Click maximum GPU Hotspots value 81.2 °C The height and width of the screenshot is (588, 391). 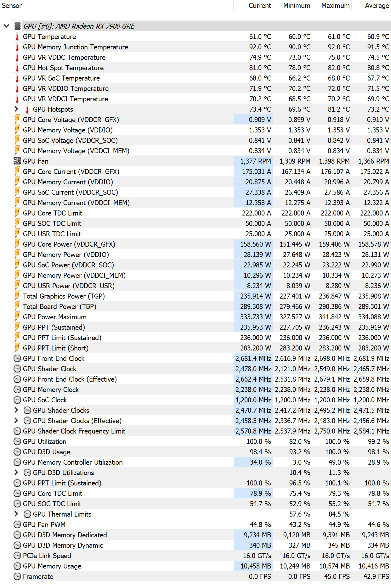click(x=339, y=109)
